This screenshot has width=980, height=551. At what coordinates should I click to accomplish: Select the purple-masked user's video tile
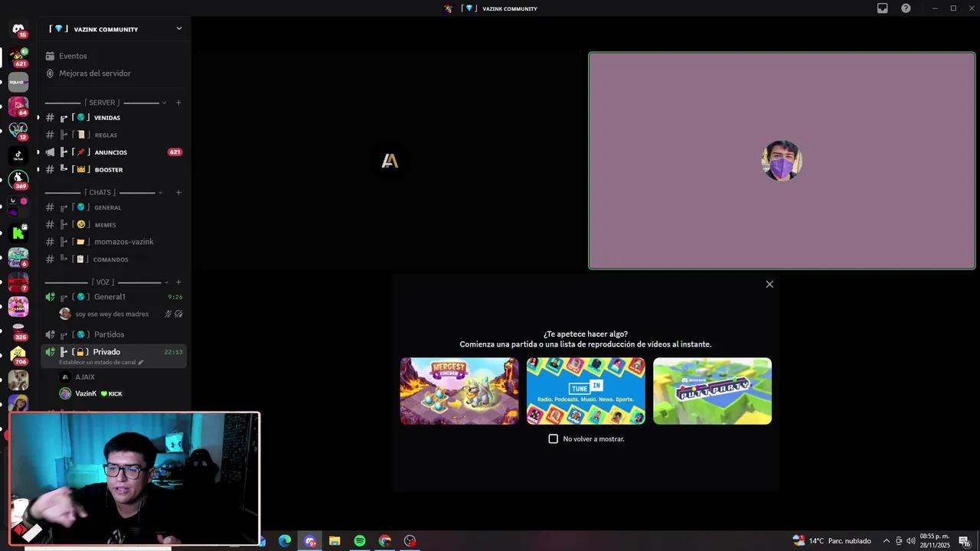pos(782,161)
